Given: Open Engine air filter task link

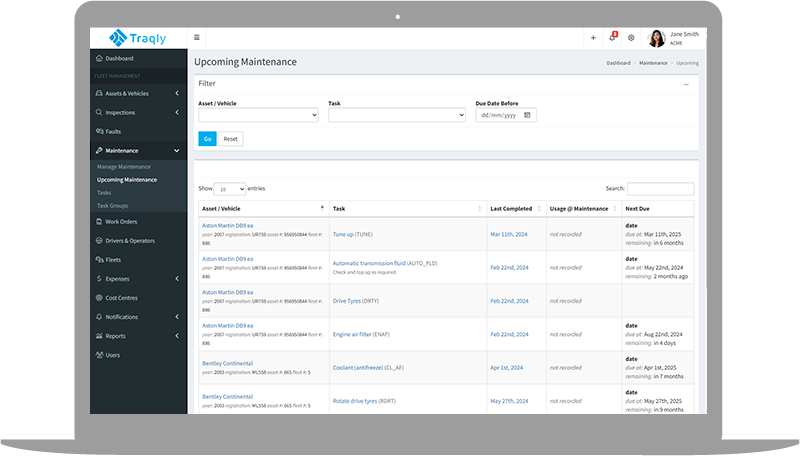Looking at the screenshot, I should 352,334.
